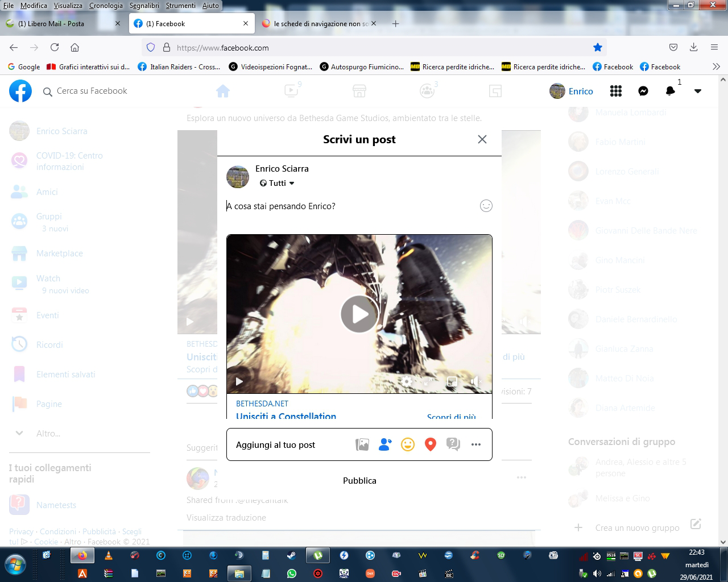Screen dimensions: 728x582
Task: Go to browser home page
Action: pos(75,48)
